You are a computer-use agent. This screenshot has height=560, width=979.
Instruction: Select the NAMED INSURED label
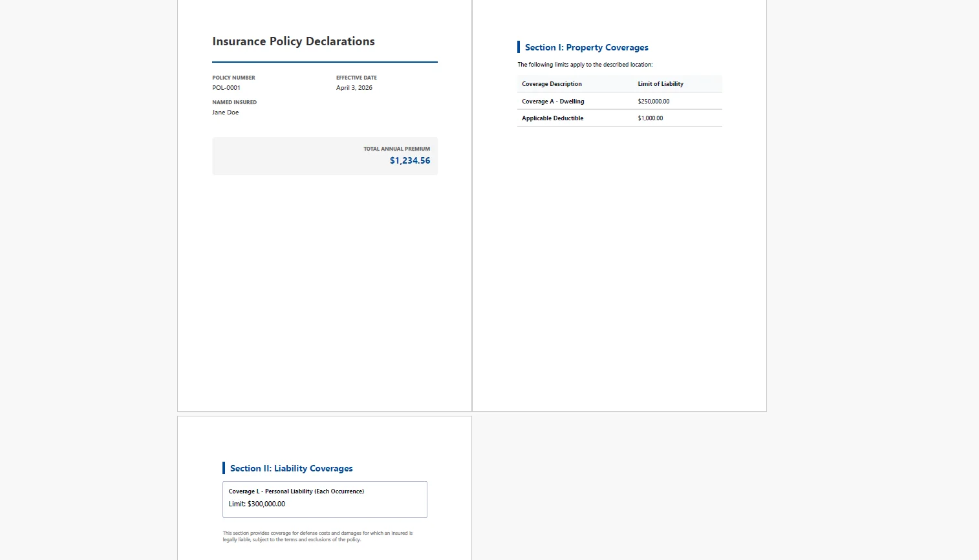click(234, 102)
